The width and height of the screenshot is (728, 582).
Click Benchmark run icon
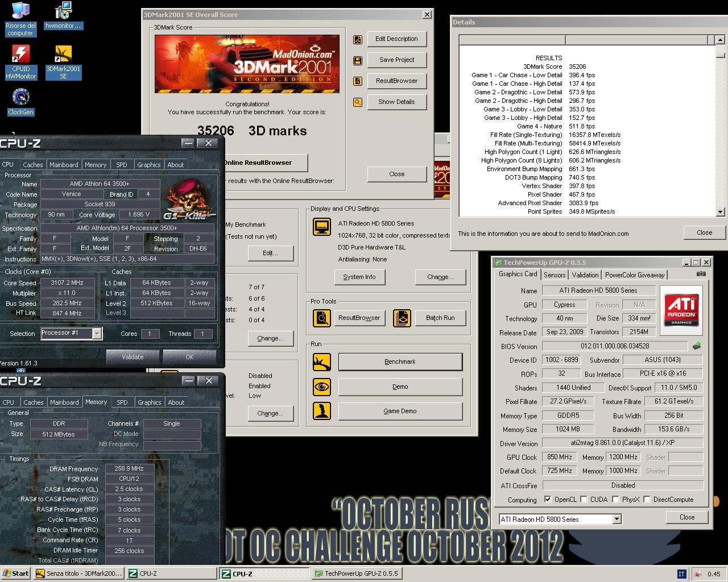tap(322, 361)
